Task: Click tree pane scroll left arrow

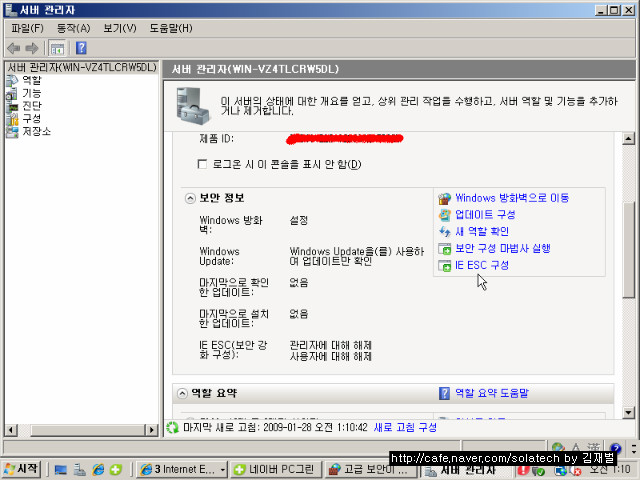Action: pyautogui.click(x=11, y=430)
